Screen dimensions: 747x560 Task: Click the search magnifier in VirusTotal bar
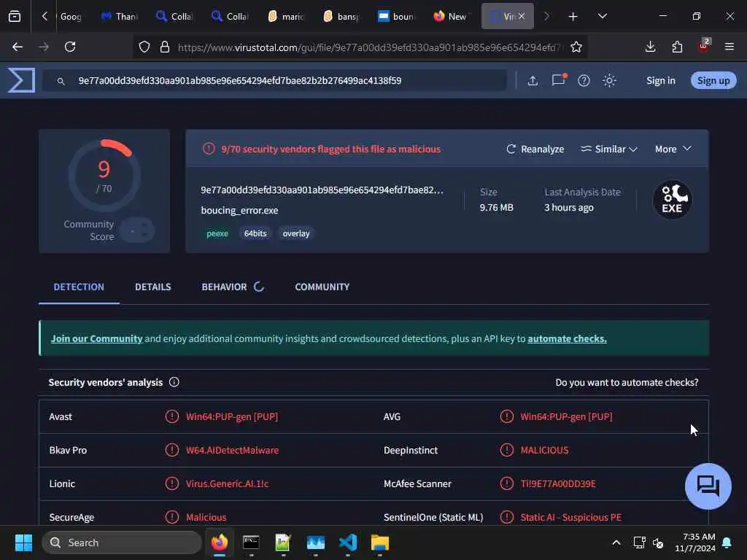coord(61,82)
